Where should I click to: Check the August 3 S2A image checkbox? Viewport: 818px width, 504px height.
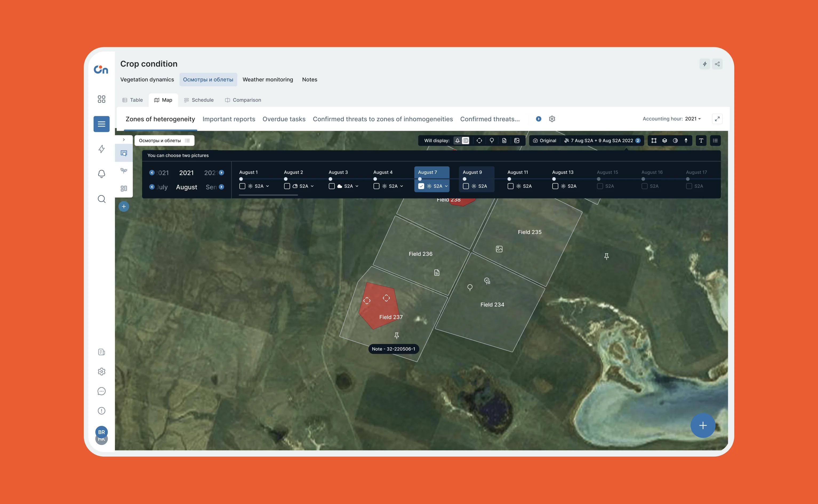pyautogui.click(x=332, y=186)
